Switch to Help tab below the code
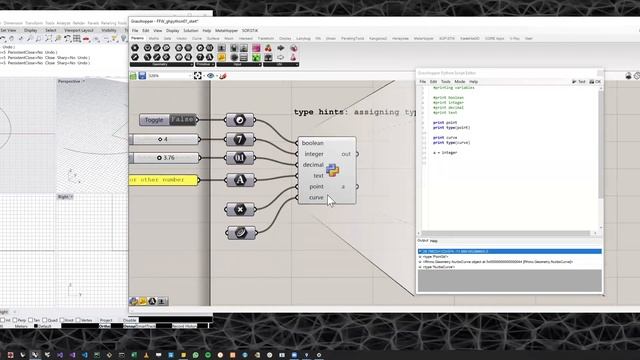Viewport: 640px width, 360px height. (433, 241)
